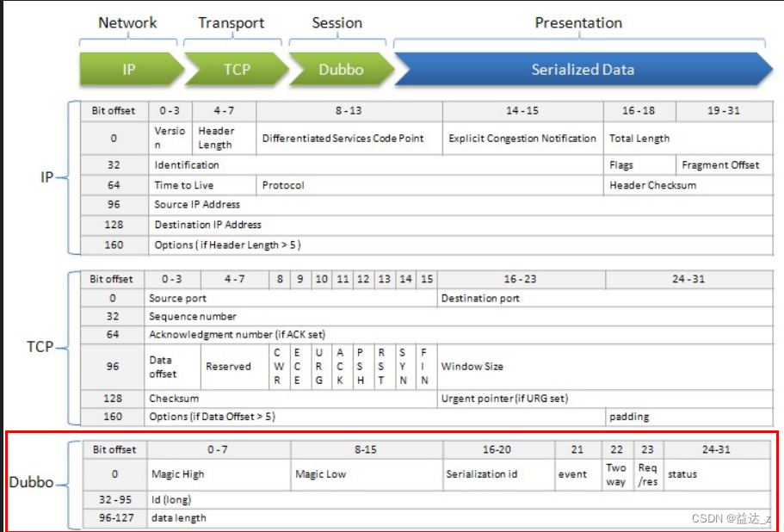Select the green TCP arrow block
The height and width of the screenshot is (532, 784).
coord(236,69)
